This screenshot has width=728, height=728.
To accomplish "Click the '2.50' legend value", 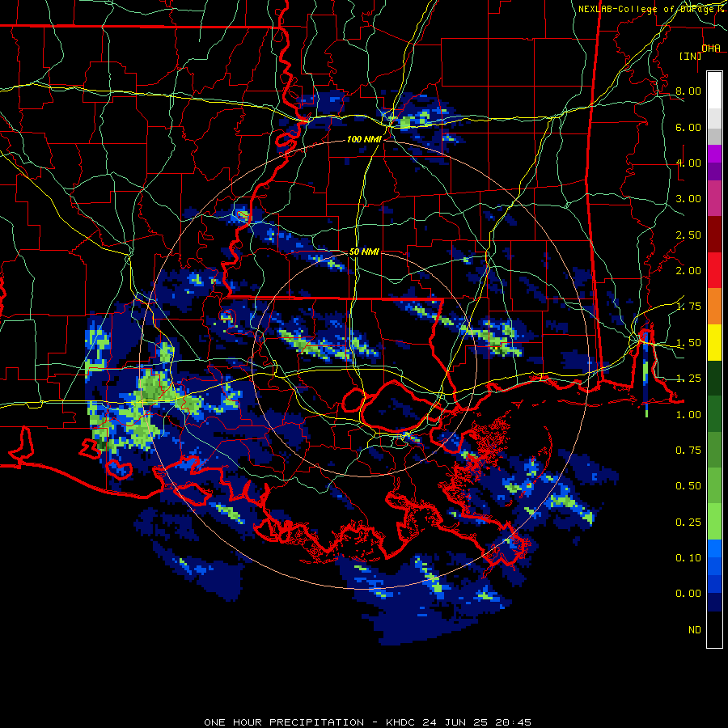I will coord(688,235).
